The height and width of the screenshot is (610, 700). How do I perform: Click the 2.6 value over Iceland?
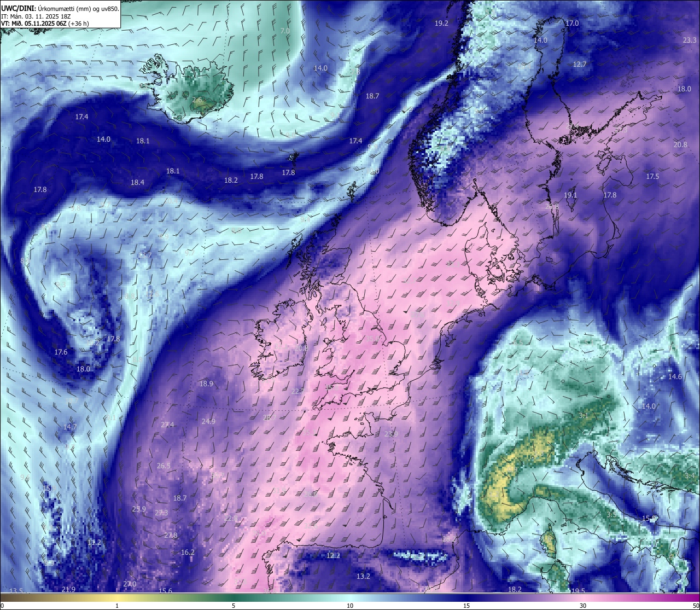(197, 100)
